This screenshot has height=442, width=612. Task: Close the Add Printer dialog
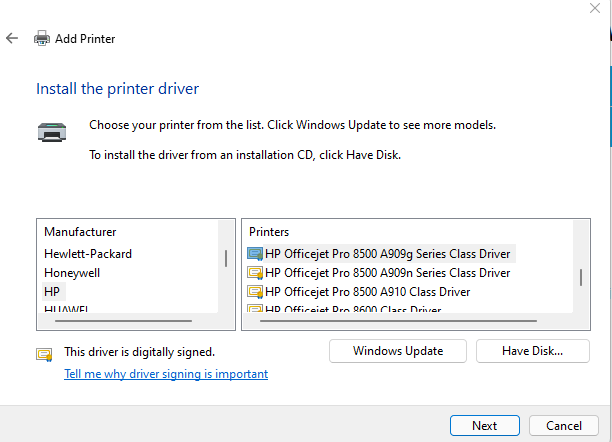[x=595, y=8]
